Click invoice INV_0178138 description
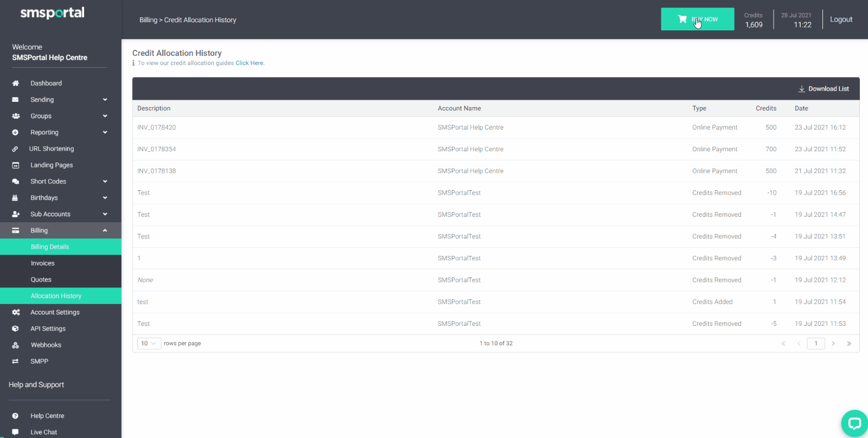Screen dimensions: 868x438 pyautogui.click(x=156, y=171)
